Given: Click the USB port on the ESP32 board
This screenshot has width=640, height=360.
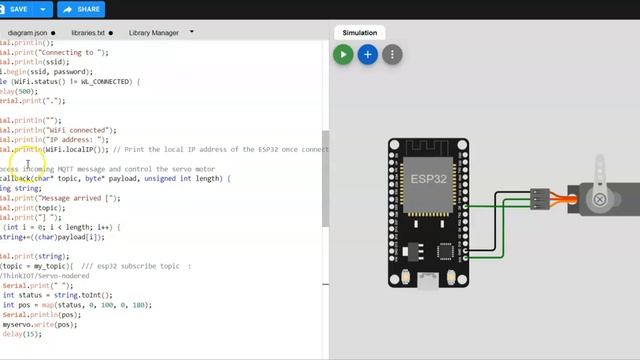Looking at the screenshot, I should [x=428, y=281].
